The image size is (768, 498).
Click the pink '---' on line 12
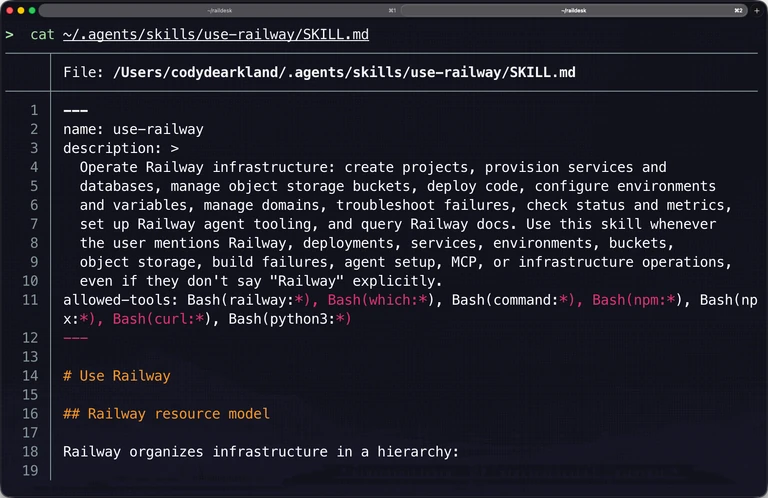(x=75, y=338)
